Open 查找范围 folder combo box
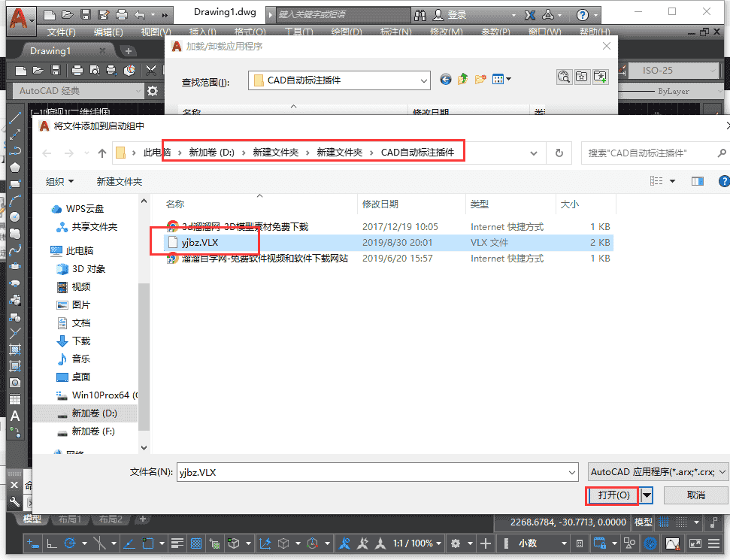Image resolution: width=730 pixels, height=560 pixels. pyautogui.click(x=339, y=80)
